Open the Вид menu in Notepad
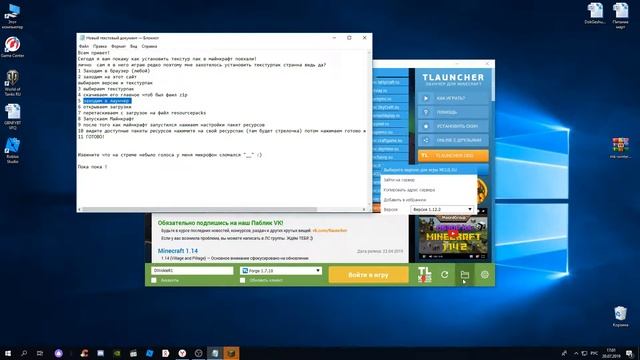 (133, 47)
